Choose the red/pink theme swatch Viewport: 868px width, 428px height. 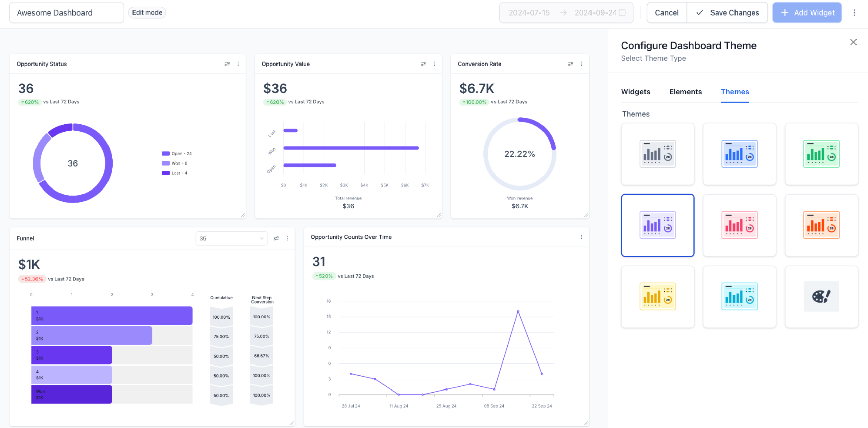[x=739, y=225]
